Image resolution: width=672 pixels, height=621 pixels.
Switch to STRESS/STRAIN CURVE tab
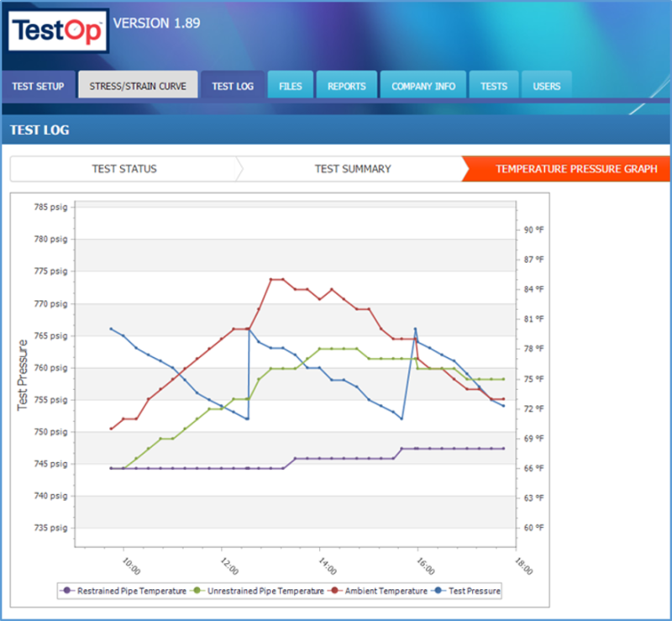point(138,85)
